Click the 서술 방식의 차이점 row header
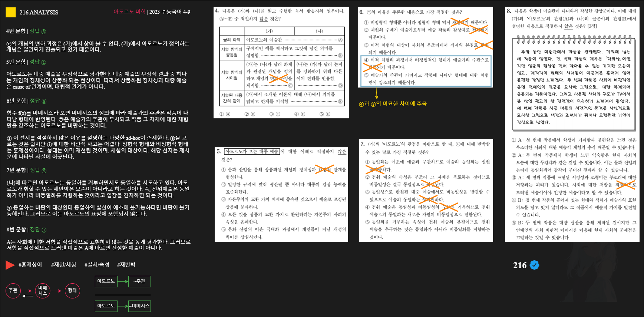644x317 pixels. [232, 75]
